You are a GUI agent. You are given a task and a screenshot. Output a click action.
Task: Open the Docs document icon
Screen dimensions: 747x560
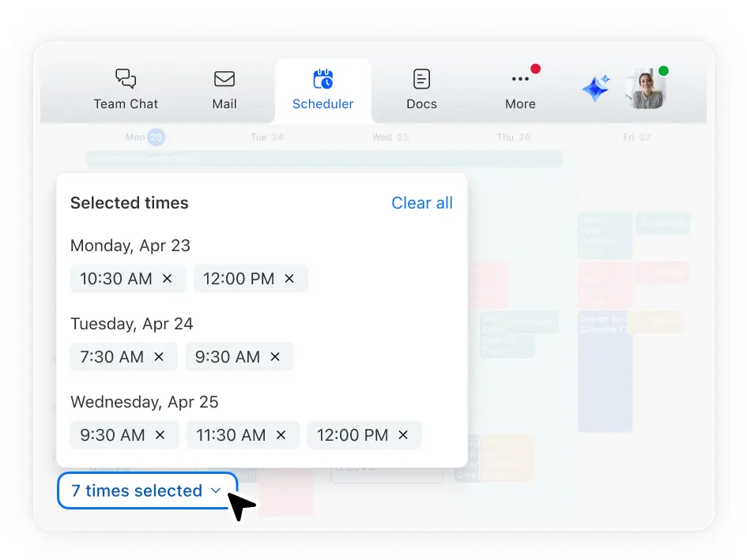pos(421,79)
